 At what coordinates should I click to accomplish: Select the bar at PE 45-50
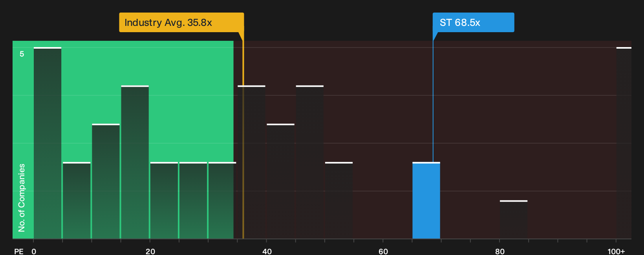point(309,162)
